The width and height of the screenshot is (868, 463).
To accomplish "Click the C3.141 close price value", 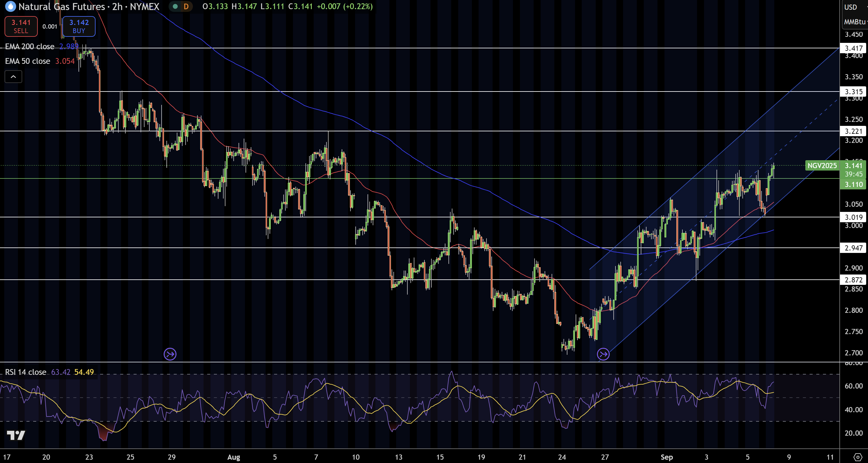I will click(301, 6).
